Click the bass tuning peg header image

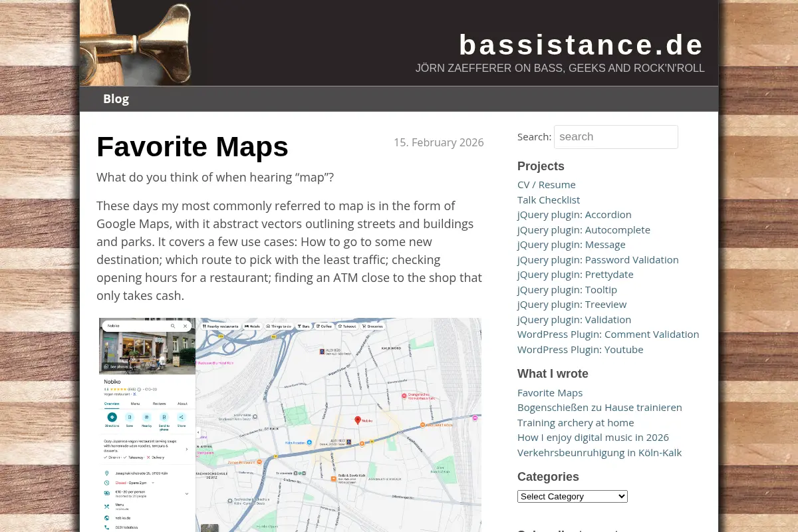136,43
